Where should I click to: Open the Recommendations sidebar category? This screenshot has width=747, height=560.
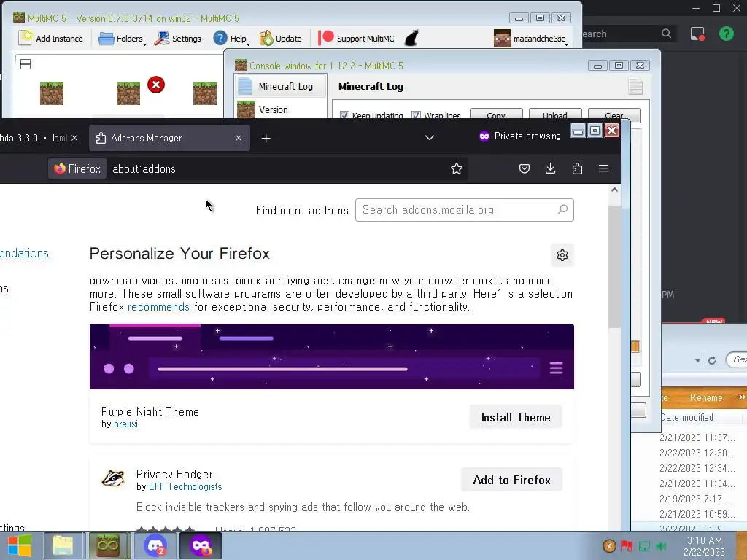pyautogui.click(x=24, y=253)
